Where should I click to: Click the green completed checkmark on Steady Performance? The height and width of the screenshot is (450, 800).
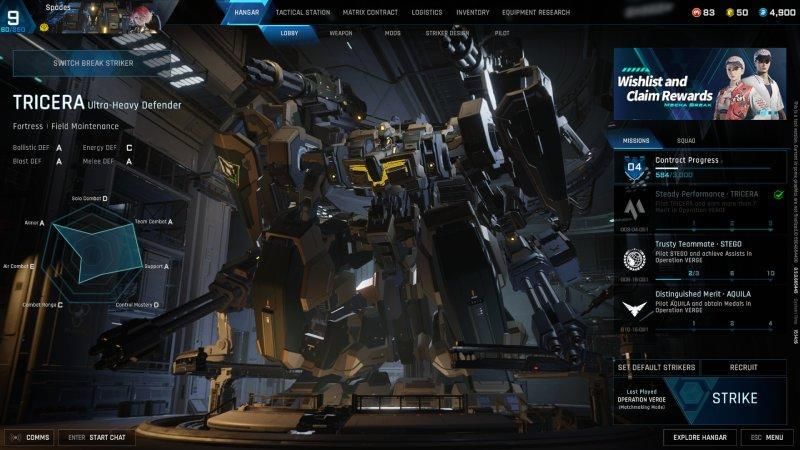pyautogui.click(x=779, y=194)
